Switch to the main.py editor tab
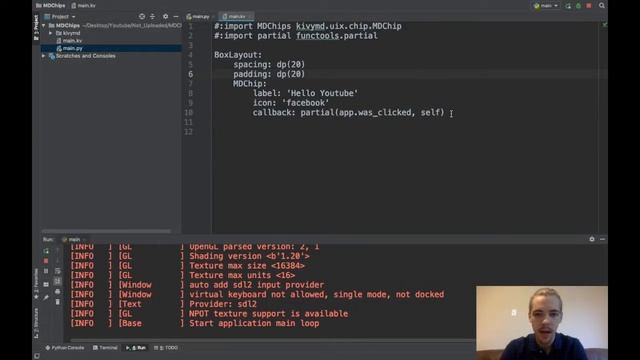Screen dimensions: 640x360 (198, 17)
